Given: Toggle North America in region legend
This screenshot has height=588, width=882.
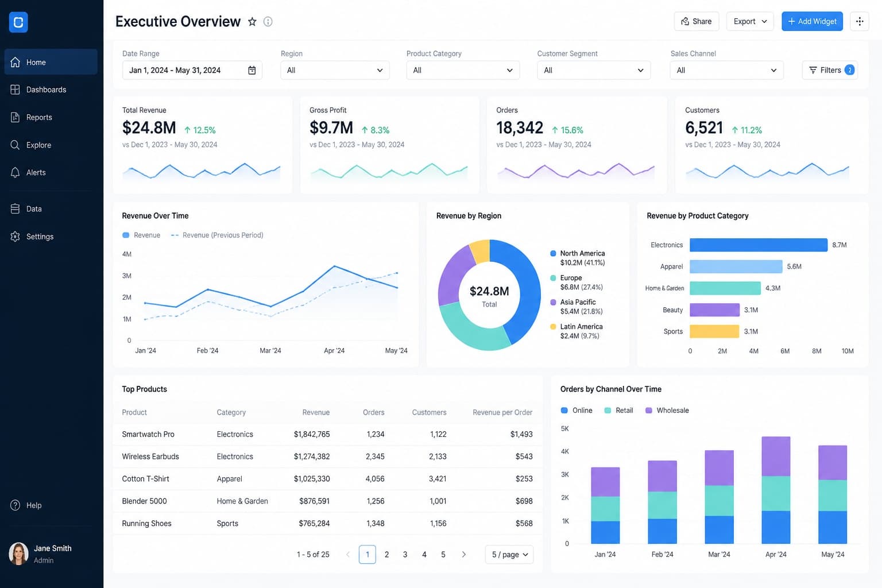Looking at the screenshot, I should coord(578,258).
